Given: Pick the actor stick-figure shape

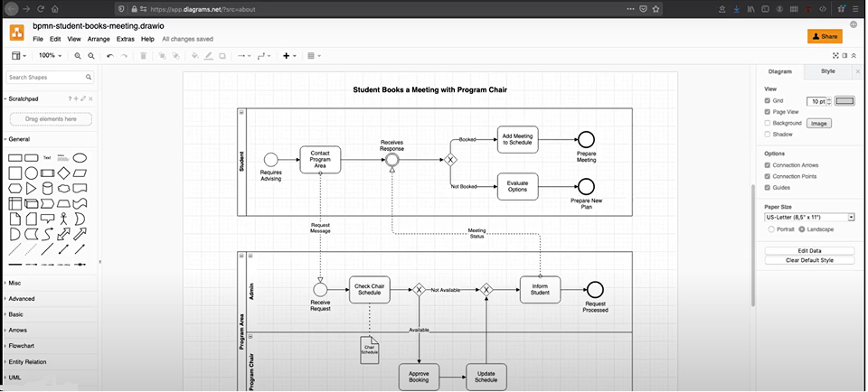Looking at the screenshot, I should tap(63, 219).
